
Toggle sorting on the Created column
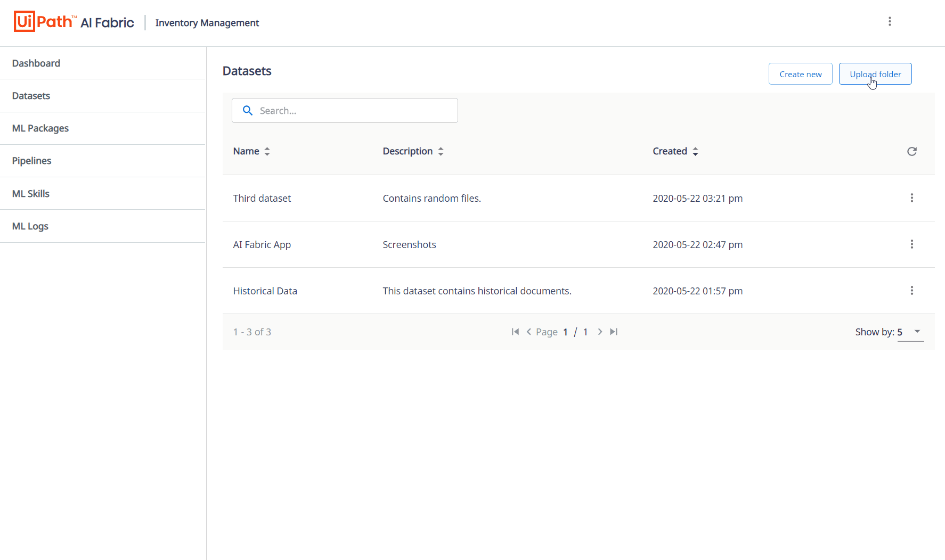[696, 151]
